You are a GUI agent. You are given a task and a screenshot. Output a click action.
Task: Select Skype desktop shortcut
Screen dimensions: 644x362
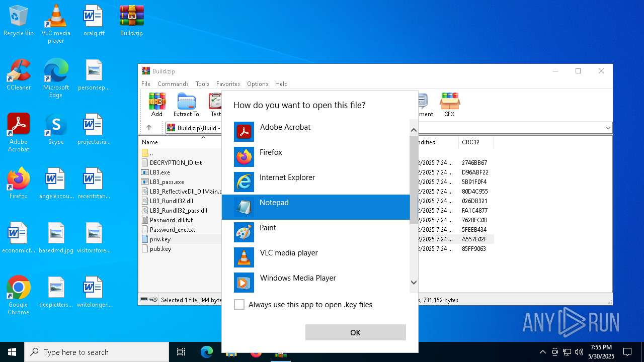[x=56, y=130]
